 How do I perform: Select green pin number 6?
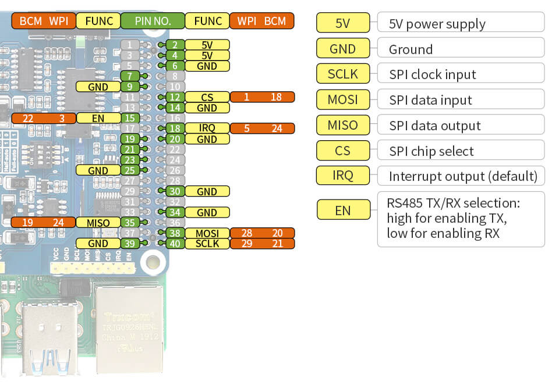[x=175, y=66]
